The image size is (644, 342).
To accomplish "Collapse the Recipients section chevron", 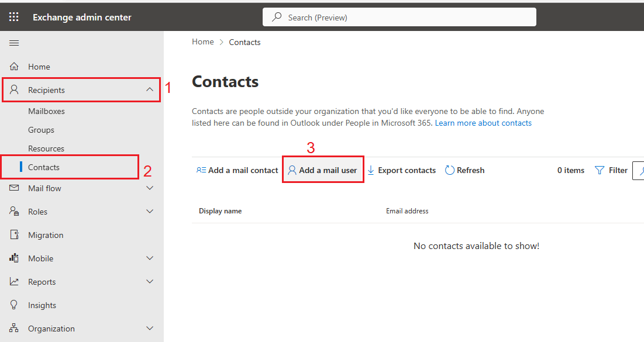I will coord(150,89).
